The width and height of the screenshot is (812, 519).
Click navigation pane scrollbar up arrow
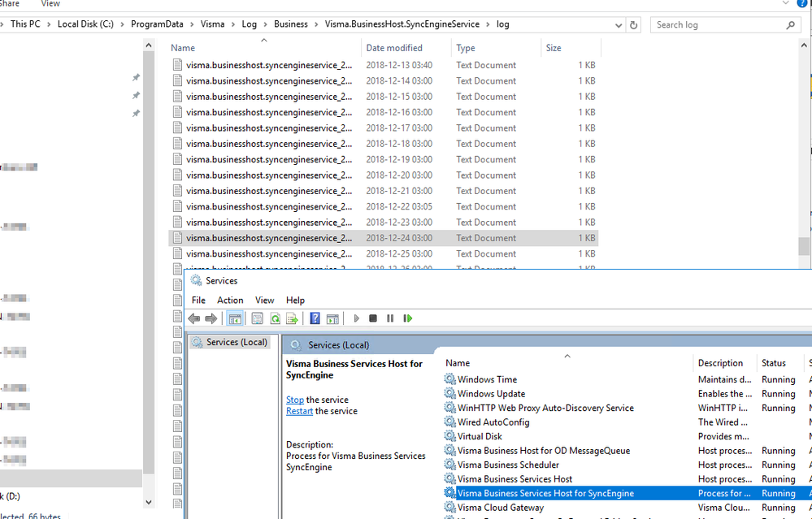tap(149, 45)
